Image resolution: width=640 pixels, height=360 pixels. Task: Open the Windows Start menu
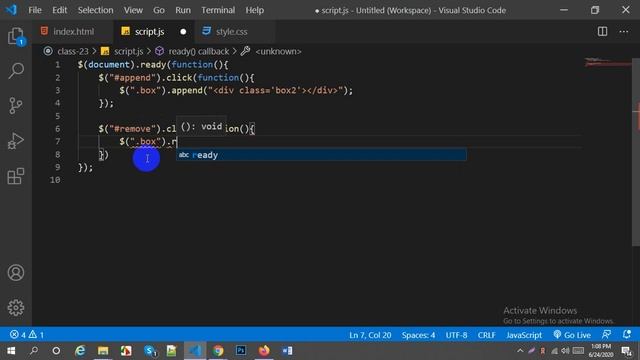(11, 351)
